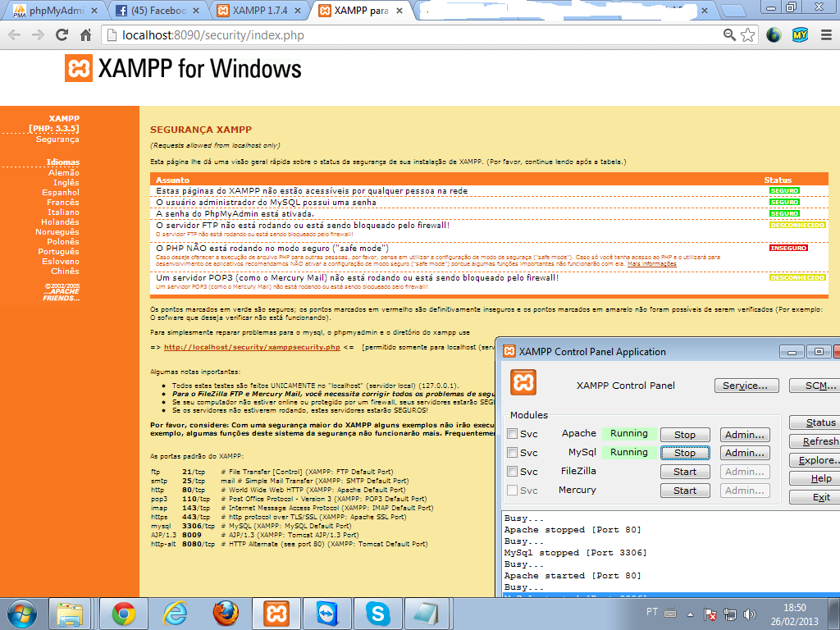Open the browser home page icon
840x630 pixels.
coord(85,35)
